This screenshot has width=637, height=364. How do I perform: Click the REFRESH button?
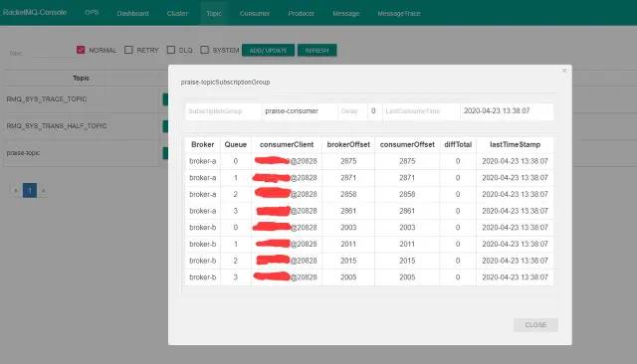tap(317, 51)
